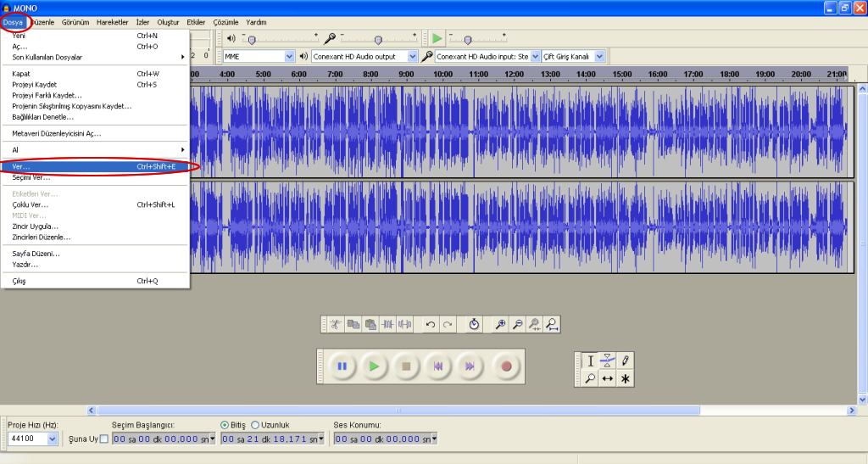Image resolution: width=868 pixels, height=464 pixels.
Task: Select the Zoom tool in tools palette
Action: 590,378
